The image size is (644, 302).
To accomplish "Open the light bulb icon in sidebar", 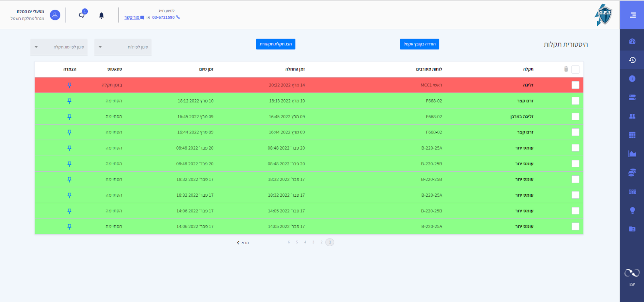I will tap(632, 210).
